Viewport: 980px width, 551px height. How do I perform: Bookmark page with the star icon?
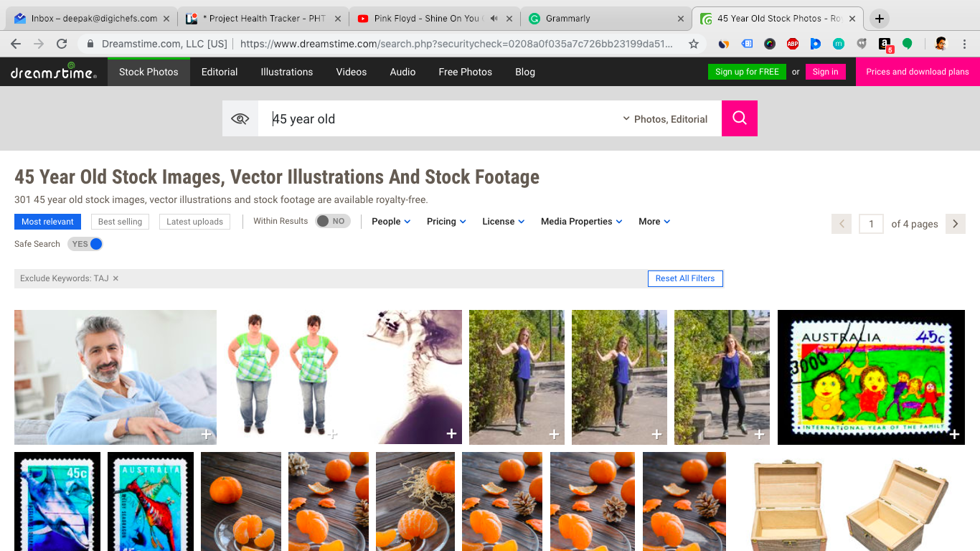tap(693, 44)
